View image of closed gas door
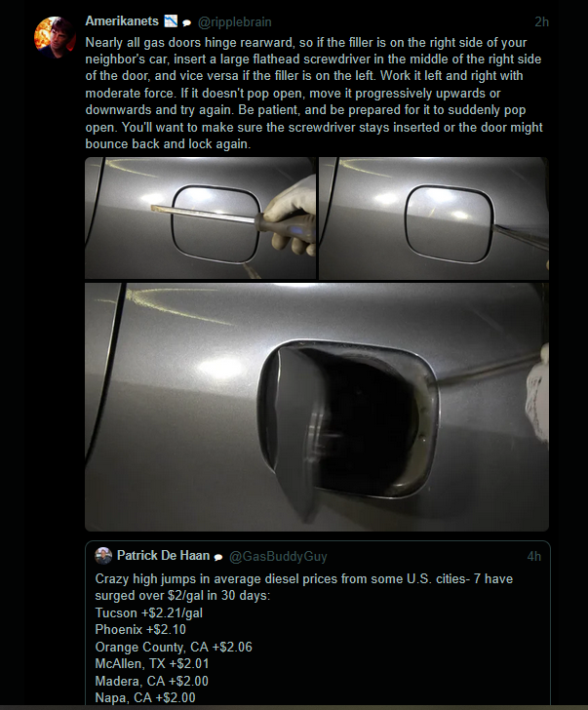Viewport: 588px width, 710px height. coord(434,217)
